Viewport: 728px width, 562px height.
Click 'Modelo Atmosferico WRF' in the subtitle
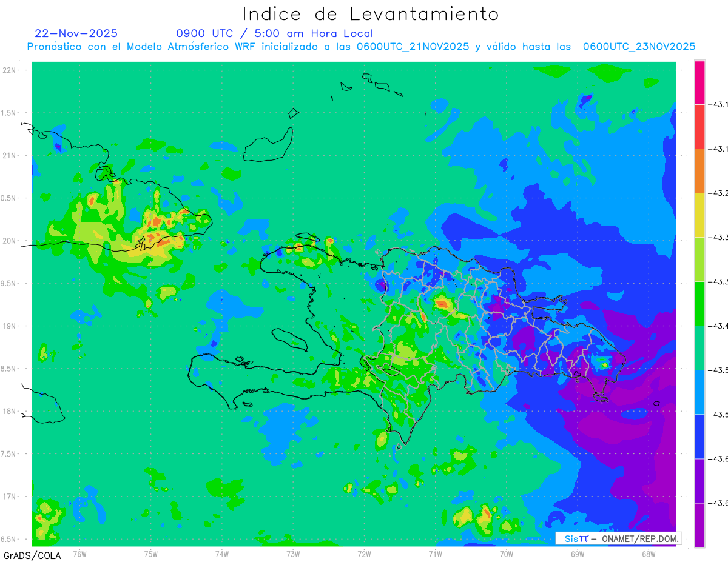tap(192, 47)
